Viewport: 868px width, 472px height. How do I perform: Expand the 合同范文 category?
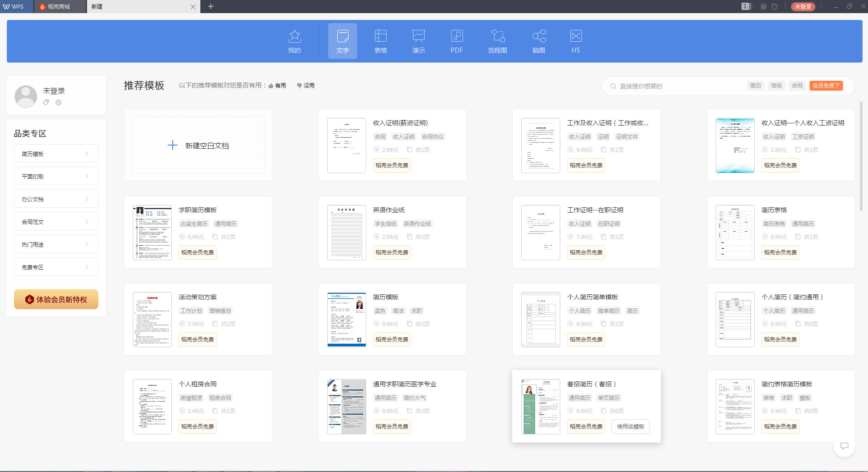(56, 222)
